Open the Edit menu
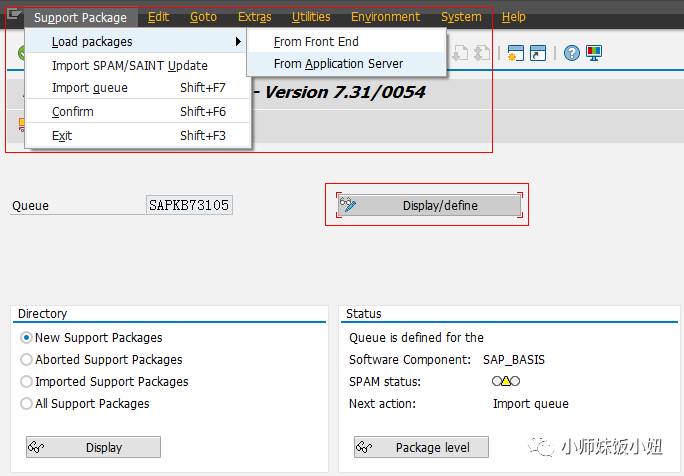This screenshot has width=684, height=476. pyautogui.click(x=158, y=17)
